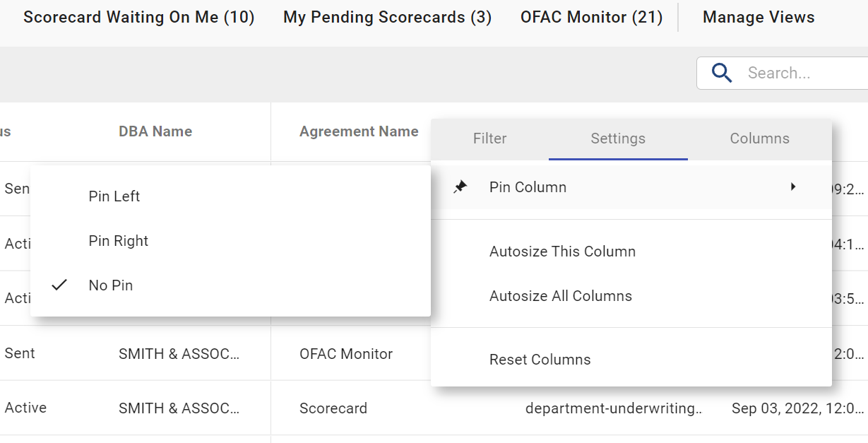This screenshot has width=868, height=443.
Task: Click the Agreement Name column header
Action: click(359, 131)
